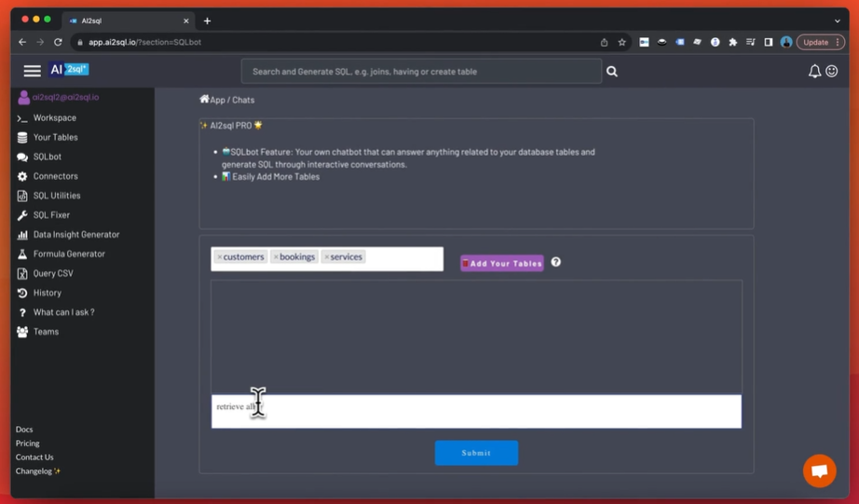859x504 pixels.
Task: Open the notifications bell
Action: click(x=814, y=71)
